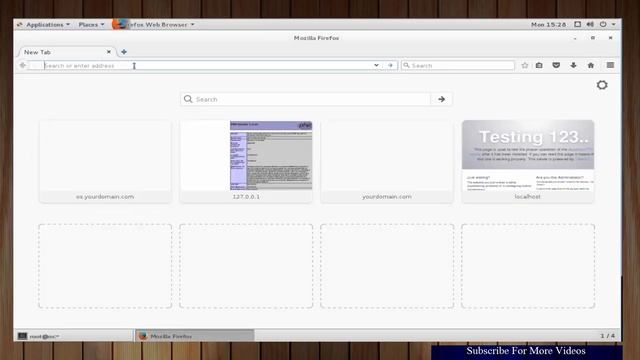Open the ex.yourdomain.com tile
The height and width of the screenshot is (360, 640).
point(105,161)
